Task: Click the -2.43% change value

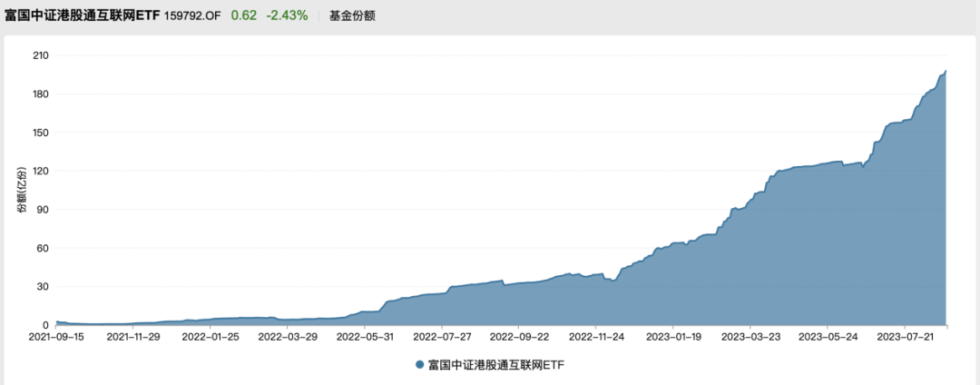Action: pos(286,15)
